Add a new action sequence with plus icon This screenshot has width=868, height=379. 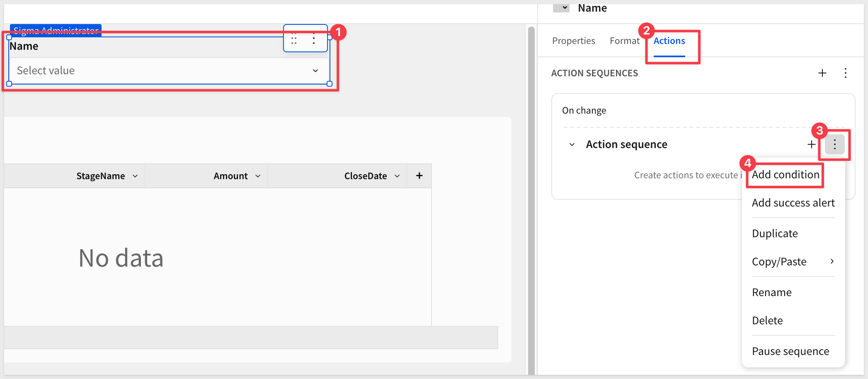[822, 73]
